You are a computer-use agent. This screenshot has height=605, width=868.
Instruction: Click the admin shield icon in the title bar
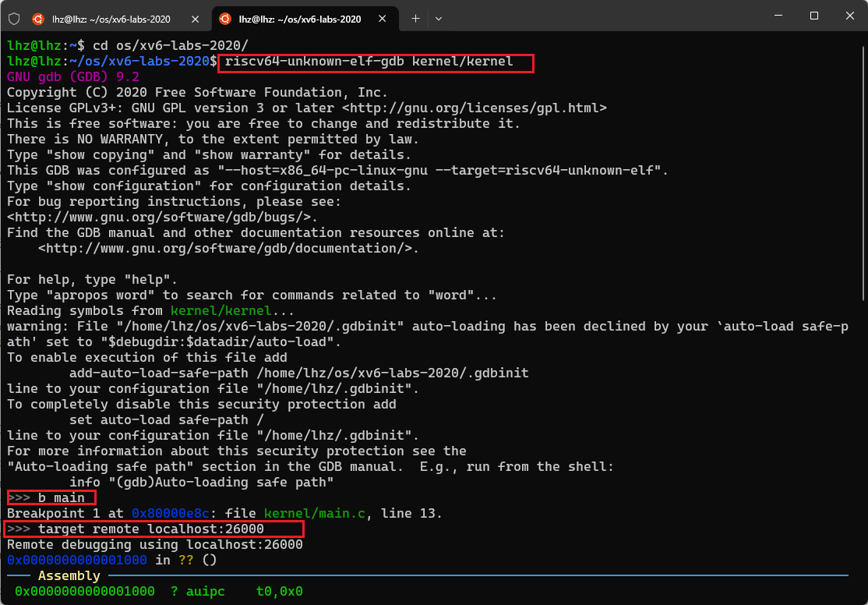pyautogui.click(x=13, y=18)
